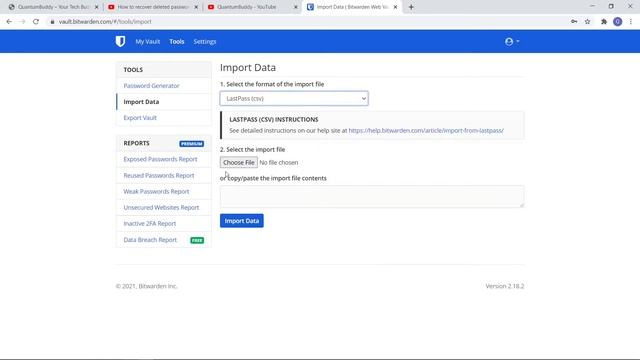The image size is (640, 360).
Task: Click the Version 2.18.2 footer text
Action: [505, 286]
